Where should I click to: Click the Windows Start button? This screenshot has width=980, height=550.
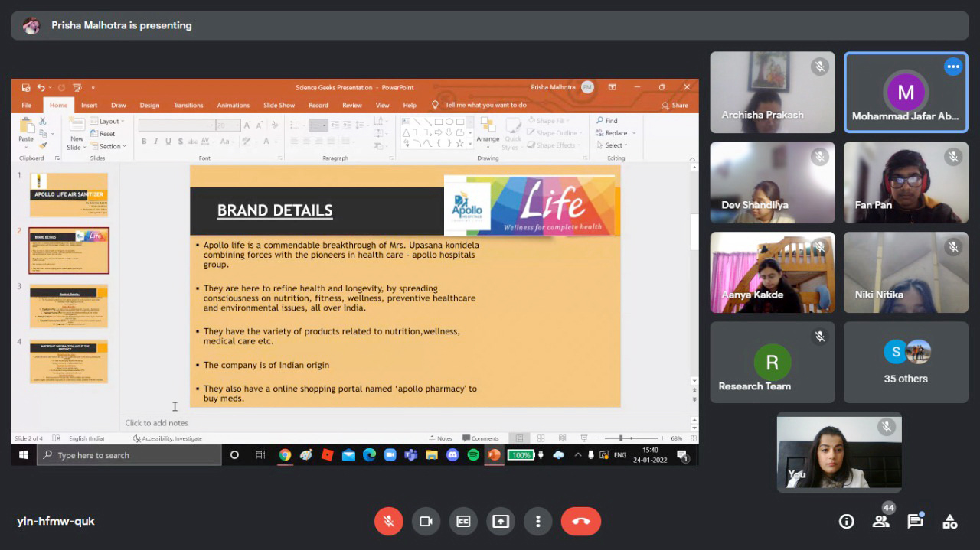(x=24, y=455)
